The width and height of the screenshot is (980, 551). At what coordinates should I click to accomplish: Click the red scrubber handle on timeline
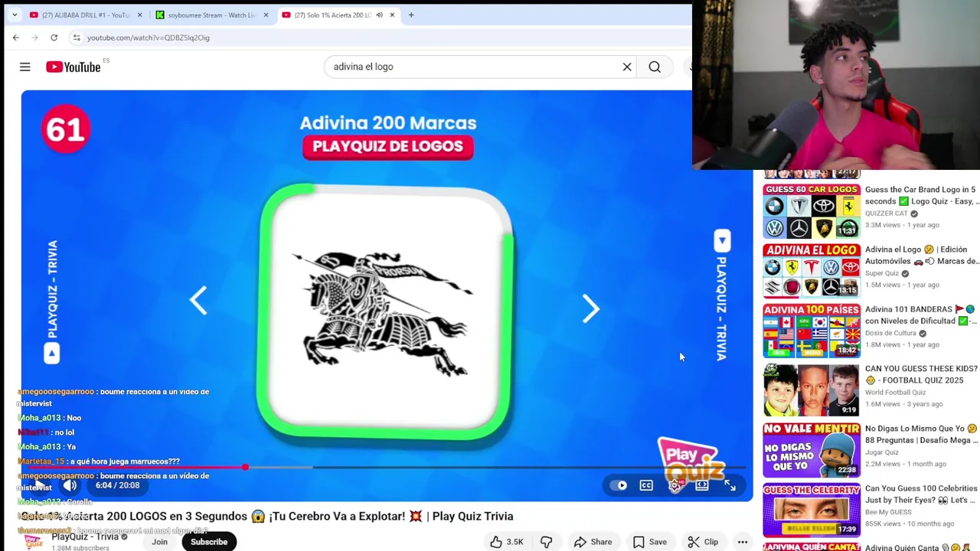coord(245,467)
